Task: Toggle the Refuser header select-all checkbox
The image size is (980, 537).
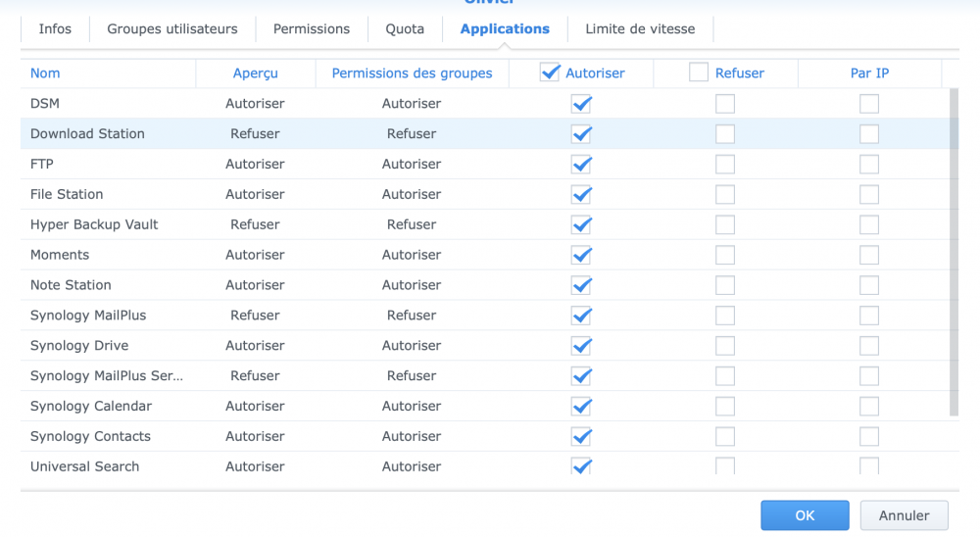Action: pyautogui.click(x=699, y=73)
